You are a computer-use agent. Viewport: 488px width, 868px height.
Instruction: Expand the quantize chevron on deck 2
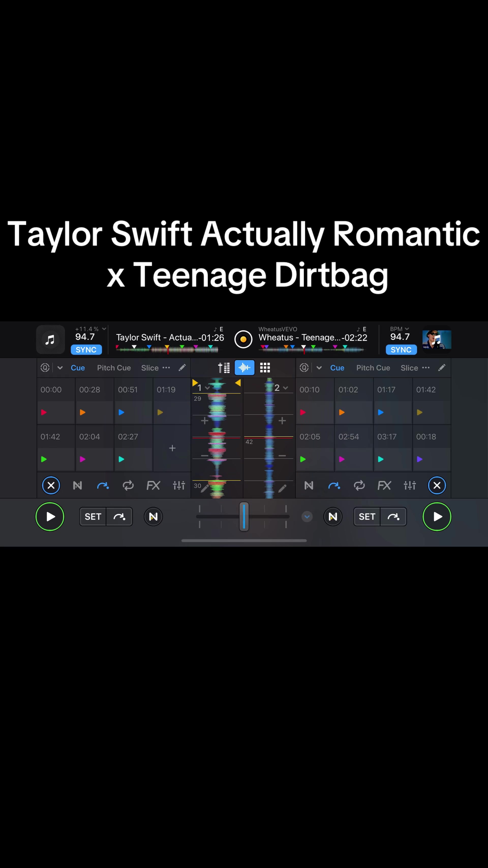pyautogui.click(x=319, y=368)
